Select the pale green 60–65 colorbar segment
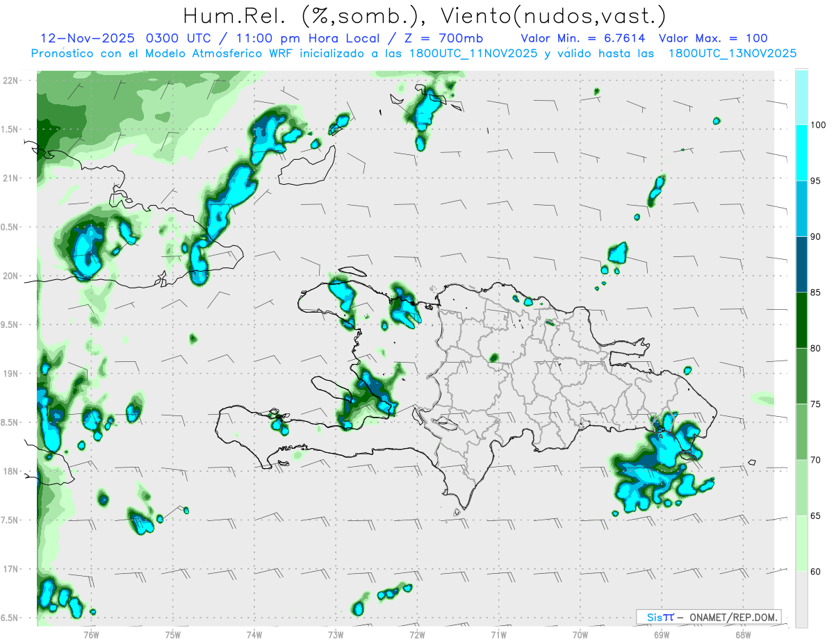834x644 pixels. click(x=801, y=543)
